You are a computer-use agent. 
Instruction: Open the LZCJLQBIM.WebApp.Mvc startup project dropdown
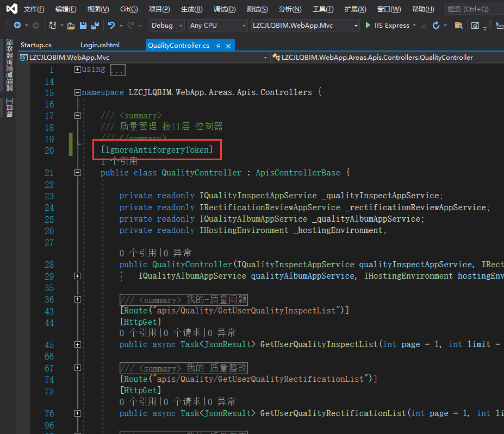click(306, 26)
